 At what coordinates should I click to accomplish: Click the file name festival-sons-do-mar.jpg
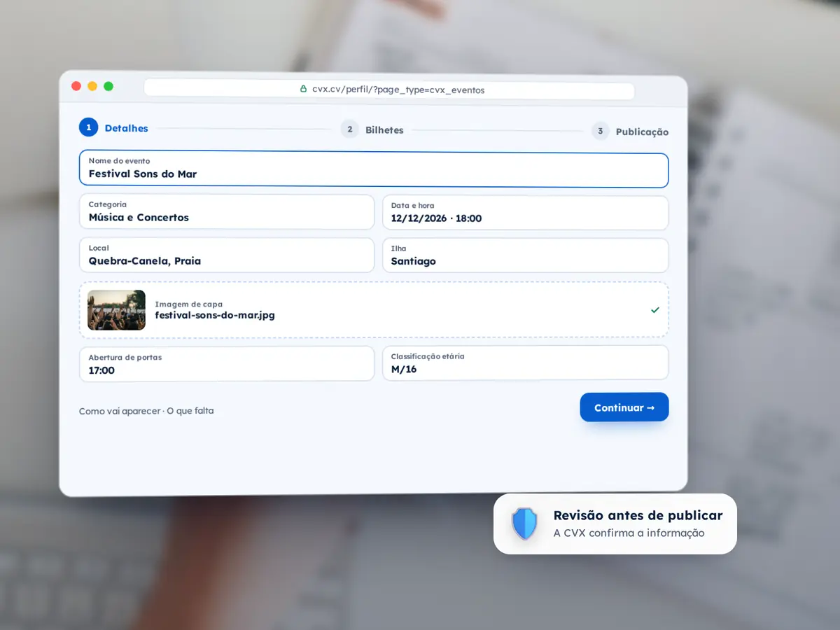click(215, 315)
